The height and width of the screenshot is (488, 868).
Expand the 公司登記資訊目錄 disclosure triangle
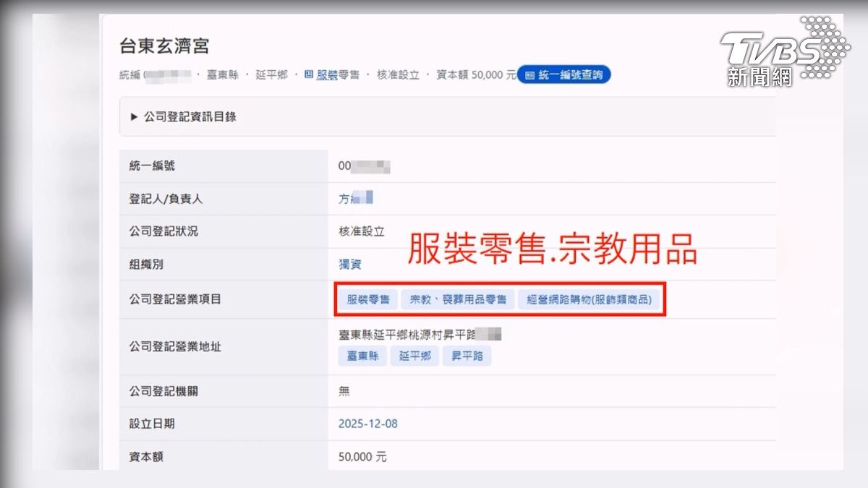tap(134, 116)
